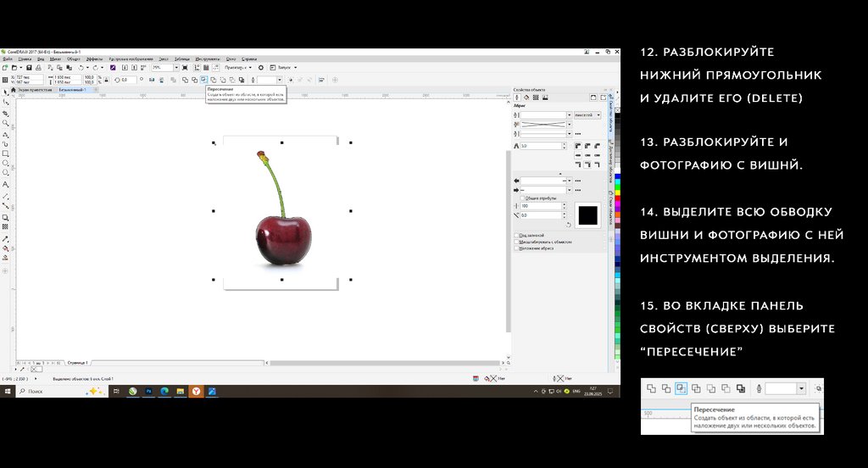Click the 'Запуск' launch button

(x=280, y=67)
